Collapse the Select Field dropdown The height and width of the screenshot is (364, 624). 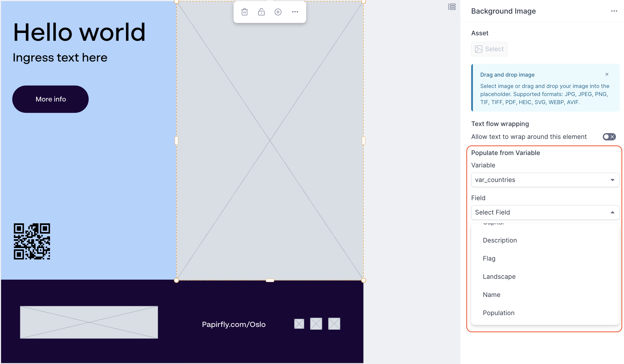[x=545, y=213]
